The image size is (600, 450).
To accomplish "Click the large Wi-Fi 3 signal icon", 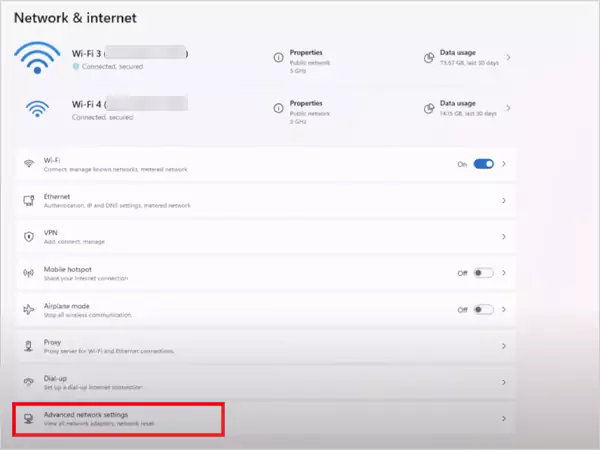I will [x=37, y=57].
